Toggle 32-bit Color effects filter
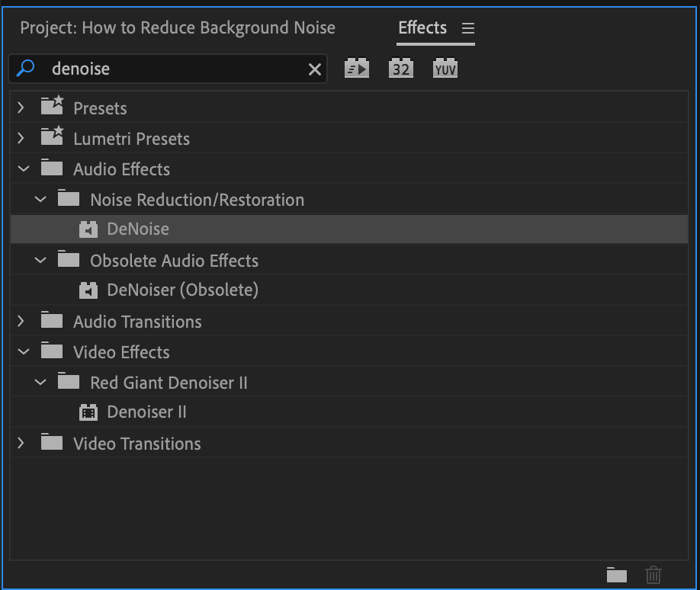Image resolution: width=700 pixels, height=590 pixels. point(400,69)
